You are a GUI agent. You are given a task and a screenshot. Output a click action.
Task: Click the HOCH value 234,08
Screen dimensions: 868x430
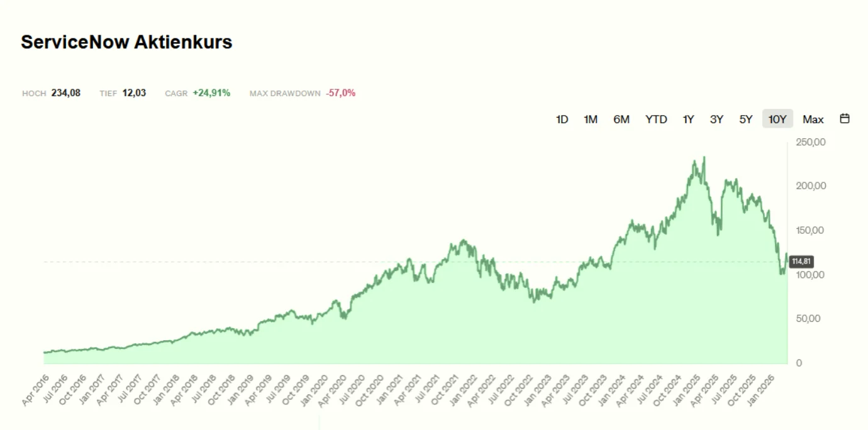click(x=67, y=92)
